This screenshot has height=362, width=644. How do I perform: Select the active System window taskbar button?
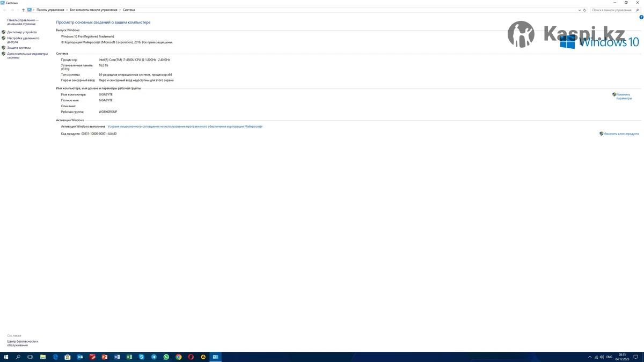click(x=216, y=357)
